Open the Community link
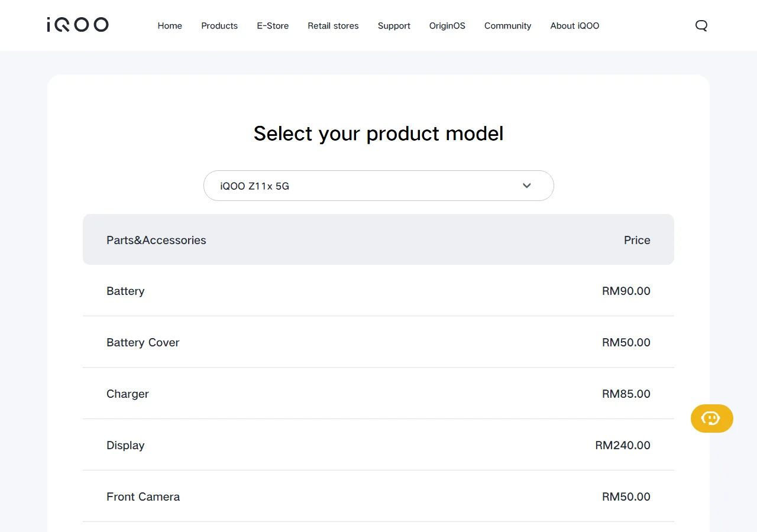 [507, 25]
